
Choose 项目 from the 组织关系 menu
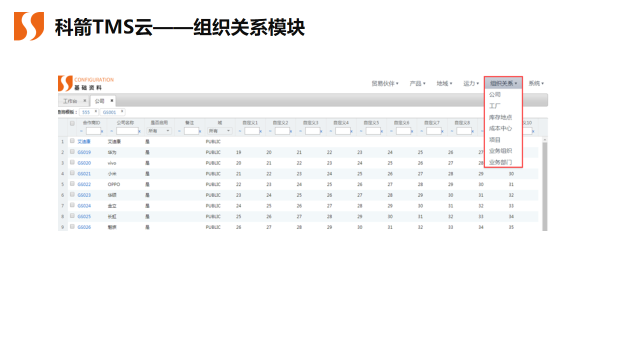point(495,140)
